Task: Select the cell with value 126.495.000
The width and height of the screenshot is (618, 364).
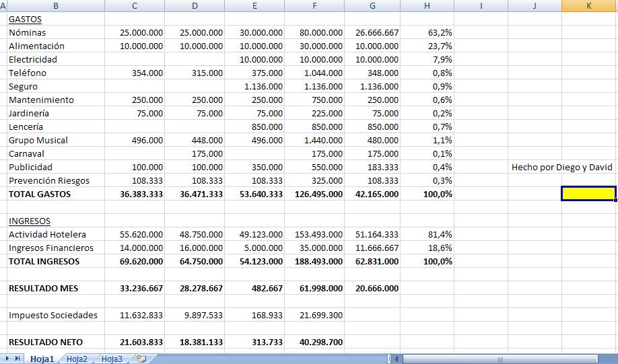Action: point(314,194)
